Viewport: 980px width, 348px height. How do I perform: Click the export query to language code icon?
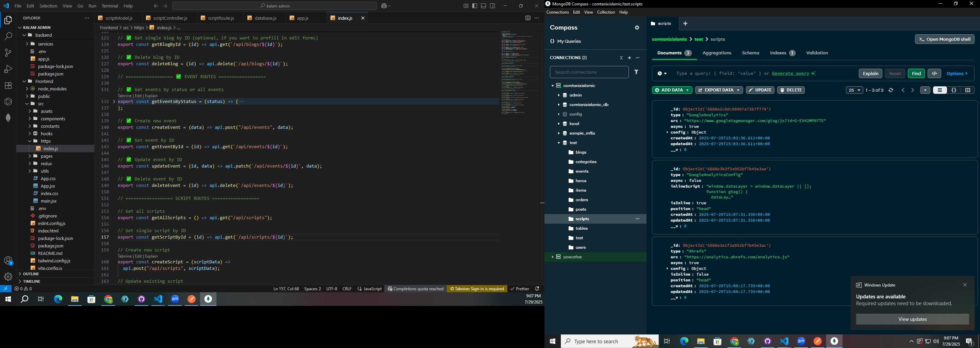[x=934, y=74]
